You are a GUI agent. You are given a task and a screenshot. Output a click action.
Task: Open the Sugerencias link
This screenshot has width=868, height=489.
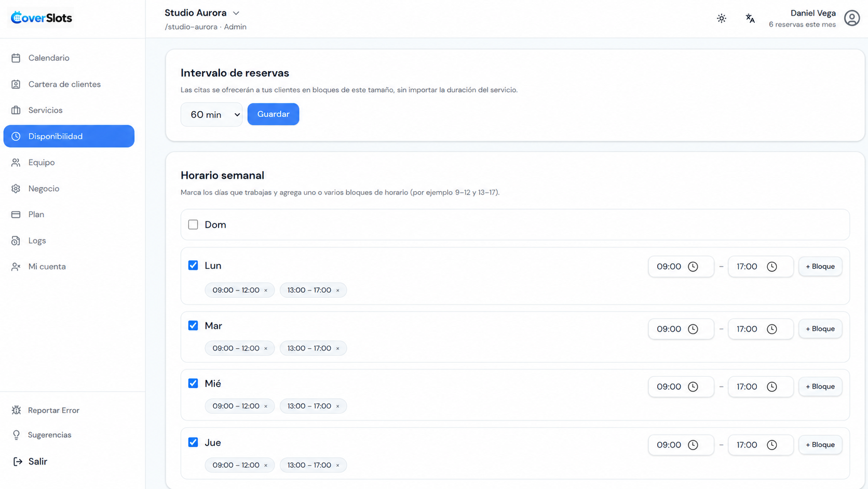tap(49, 435)
